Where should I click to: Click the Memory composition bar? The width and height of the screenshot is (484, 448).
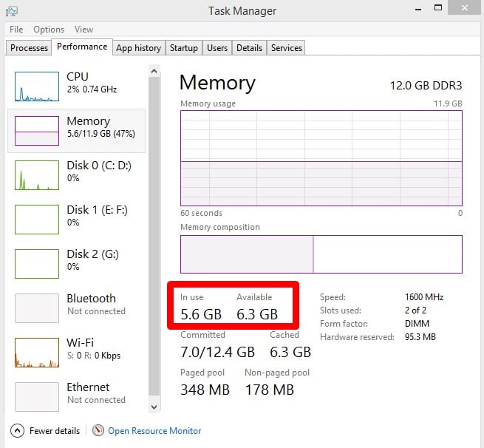point(321,254)
